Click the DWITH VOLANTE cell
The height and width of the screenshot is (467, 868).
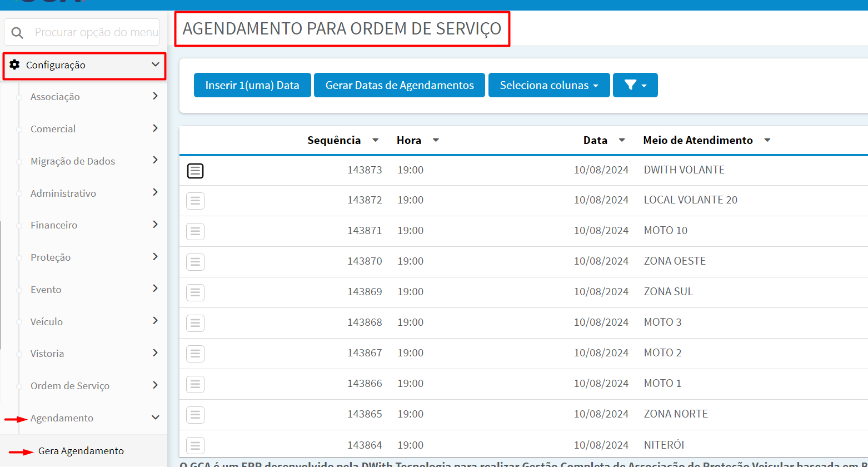pos(684,170)
